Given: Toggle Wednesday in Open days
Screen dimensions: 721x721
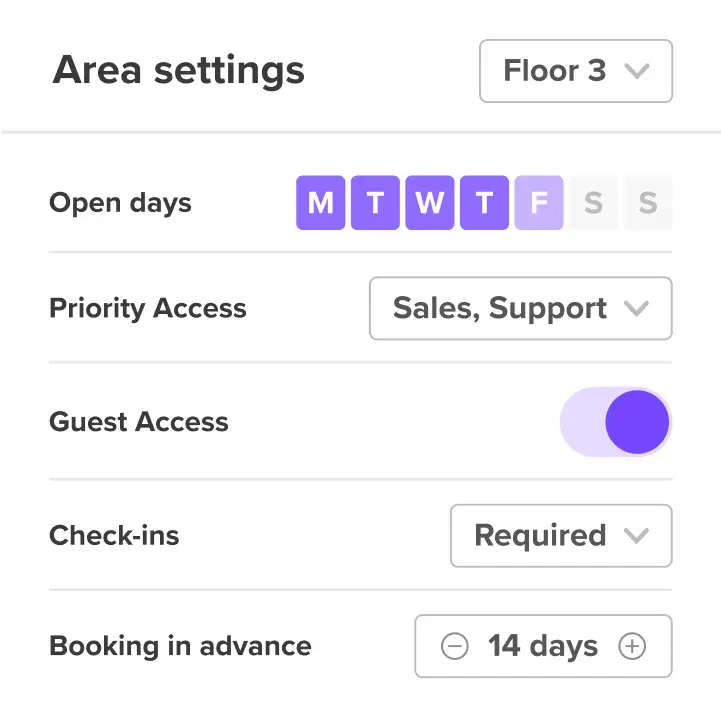Looking at the screenshot, I should tap(430, 202).
